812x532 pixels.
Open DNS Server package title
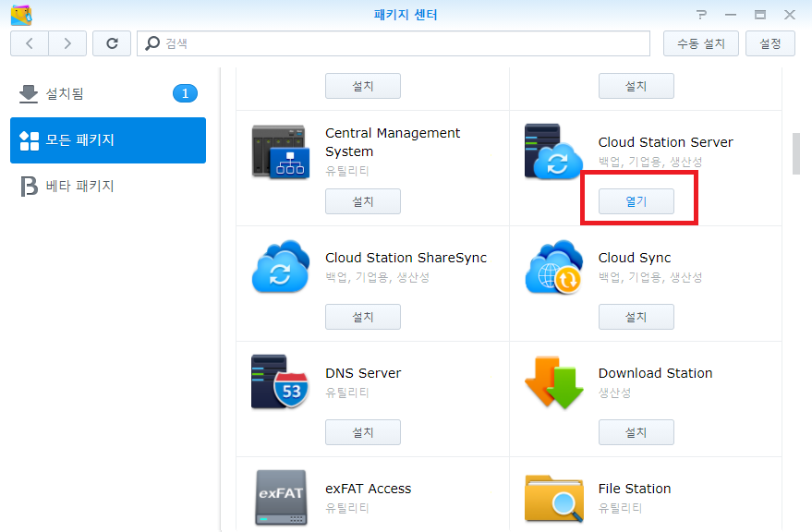point(363,373)
